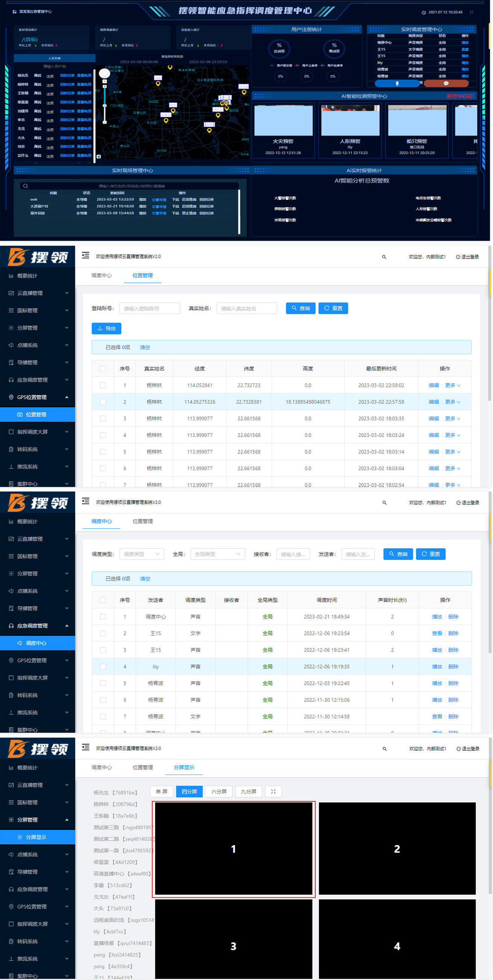Click 重置 next to the 发送者 field
Viewport: 493px width, 980px height.
pyautogui.click(x=430, y=554)
